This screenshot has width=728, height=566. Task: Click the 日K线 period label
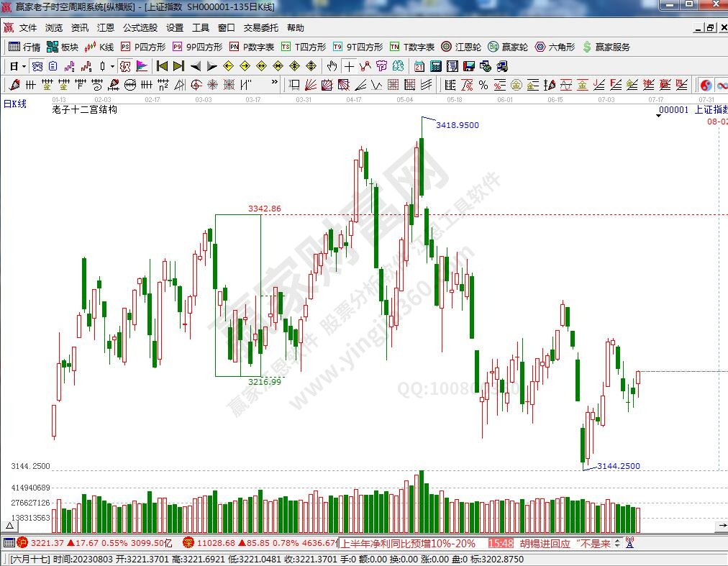15,104
